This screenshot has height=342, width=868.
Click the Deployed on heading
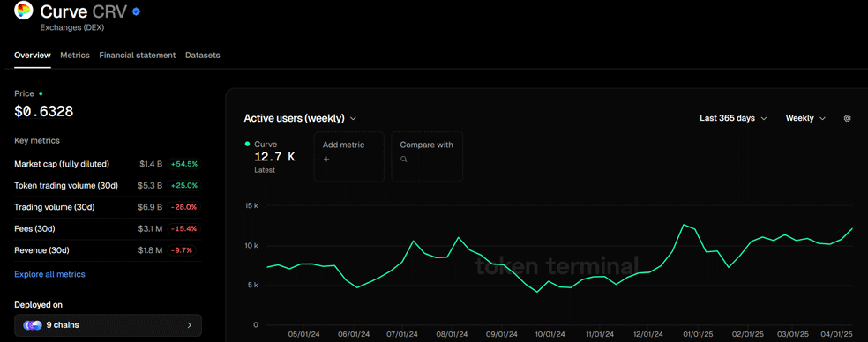(x=38, y=305)
